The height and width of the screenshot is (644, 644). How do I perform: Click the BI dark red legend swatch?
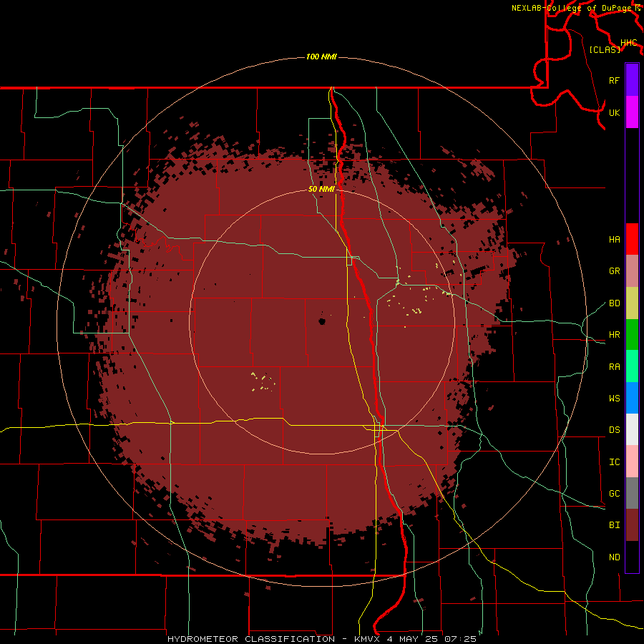pyautogui.click(x=632, y=525)
